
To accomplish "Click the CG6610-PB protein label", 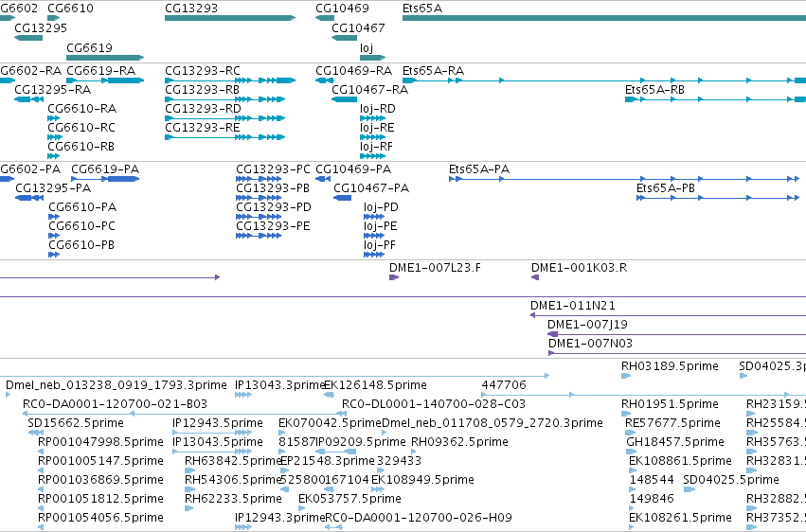I will coord(81,245).
